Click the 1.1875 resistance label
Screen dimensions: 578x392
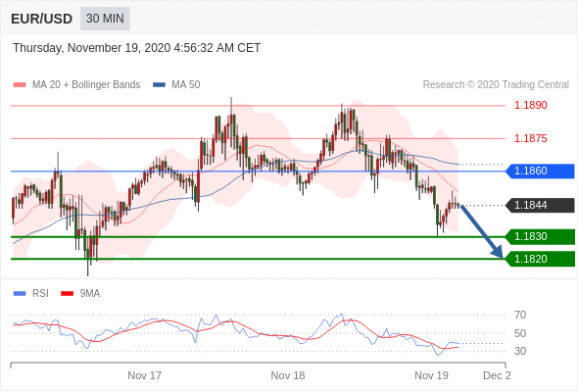coord(531,138)
